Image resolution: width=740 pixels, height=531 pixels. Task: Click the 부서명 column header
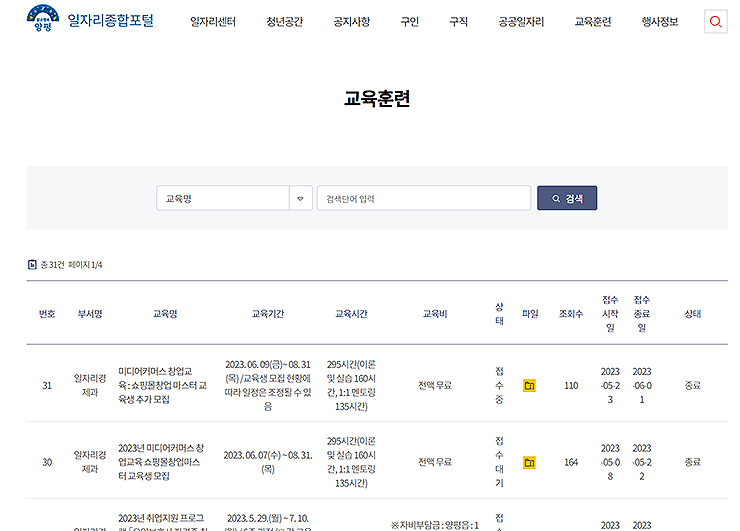pyautogui.click(x=90, y=314)
